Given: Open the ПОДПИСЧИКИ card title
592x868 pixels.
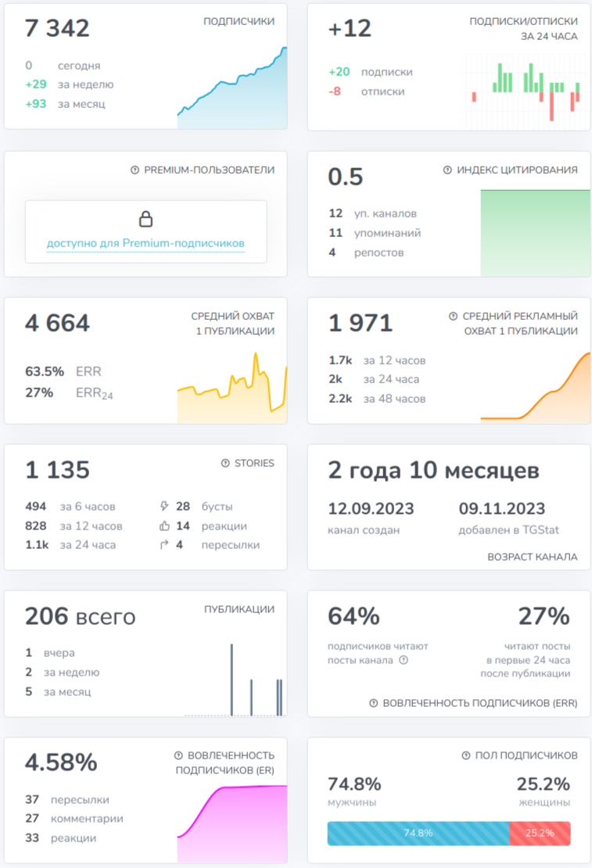Looking at the screenshot, I should [239, 21].
